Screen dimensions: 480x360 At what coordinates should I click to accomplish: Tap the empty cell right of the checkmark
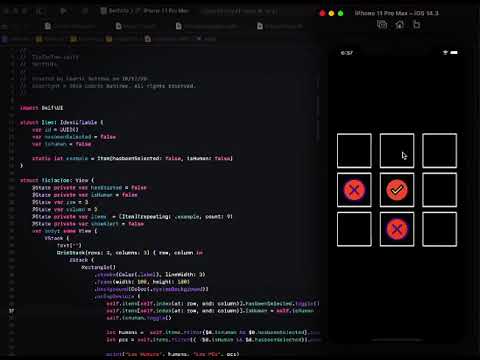coord(439,190)
